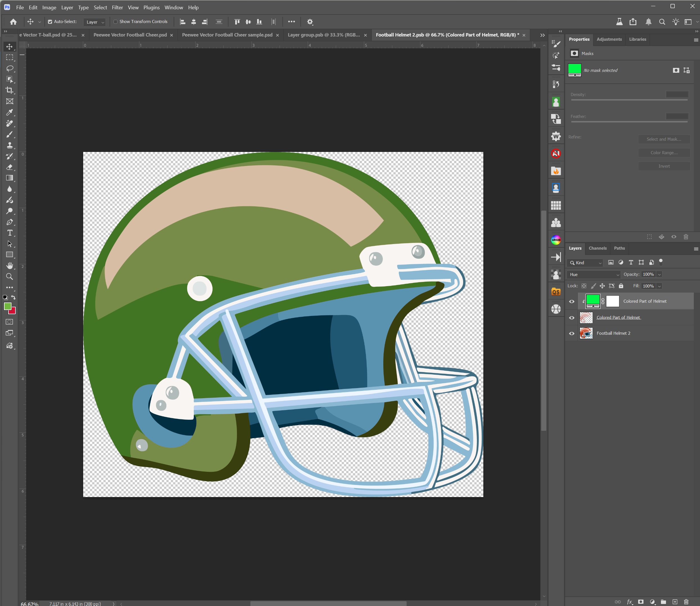Click the Select and Mask button
This screenshot has width=700, height=606.
pos(664,139)
